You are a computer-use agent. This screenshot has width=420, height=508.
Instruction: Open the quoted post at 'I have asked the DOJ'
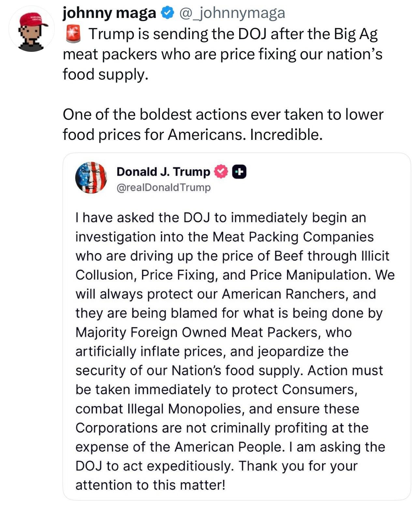221,217
